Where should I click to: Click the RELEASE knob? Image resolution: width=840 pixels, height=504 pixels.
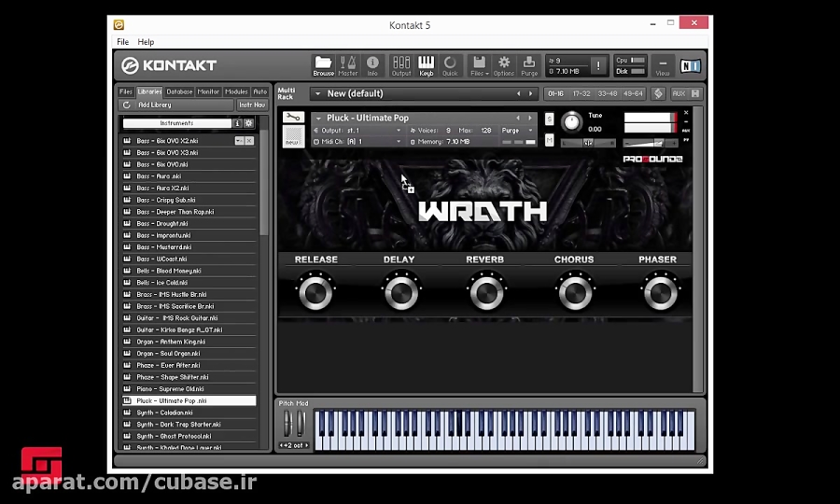coord(315,292)
